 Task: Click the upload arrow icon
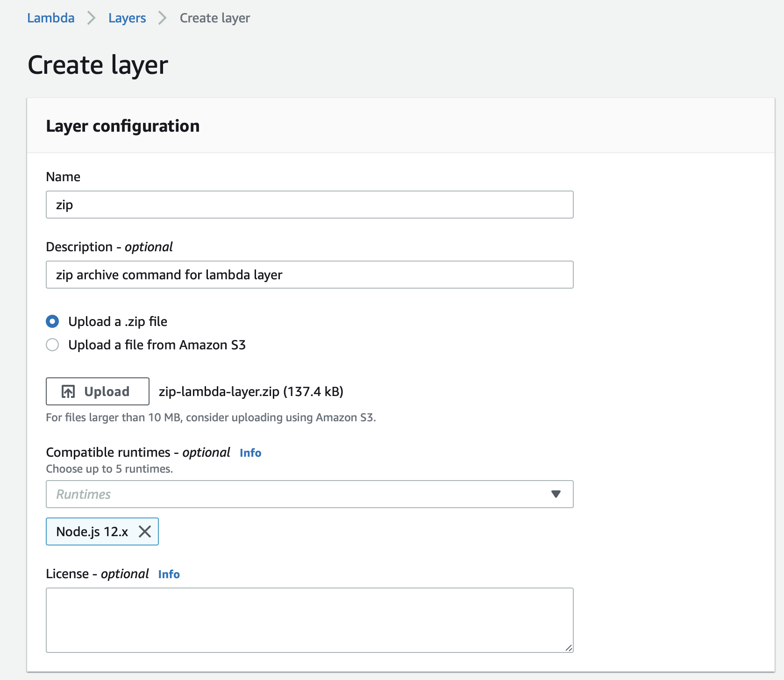pos(68,391)
